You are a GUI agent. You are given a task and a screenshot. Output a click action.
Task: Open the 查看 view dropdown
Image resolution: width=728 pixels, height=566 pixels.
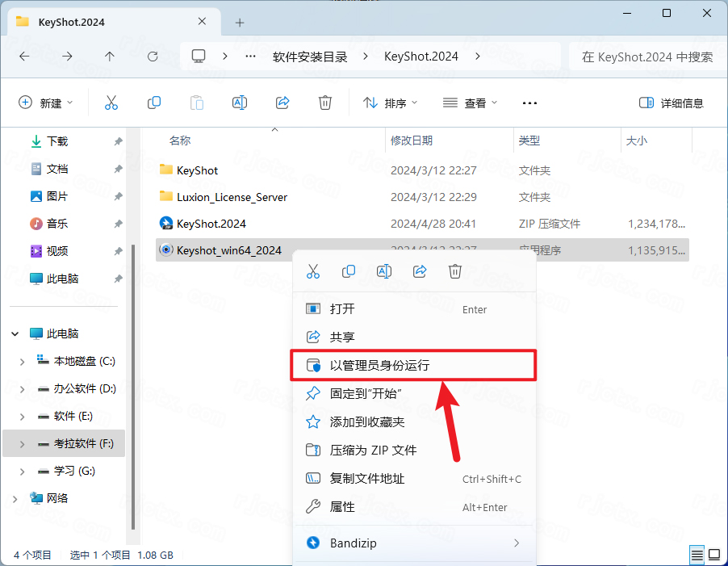pyautogui.click(x=470, y=103)
